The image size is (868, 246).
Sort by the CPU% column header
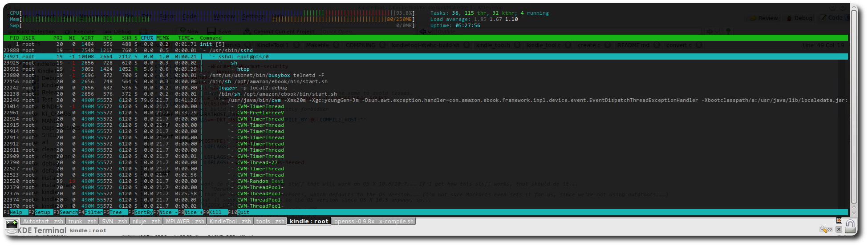pos(147,38)
